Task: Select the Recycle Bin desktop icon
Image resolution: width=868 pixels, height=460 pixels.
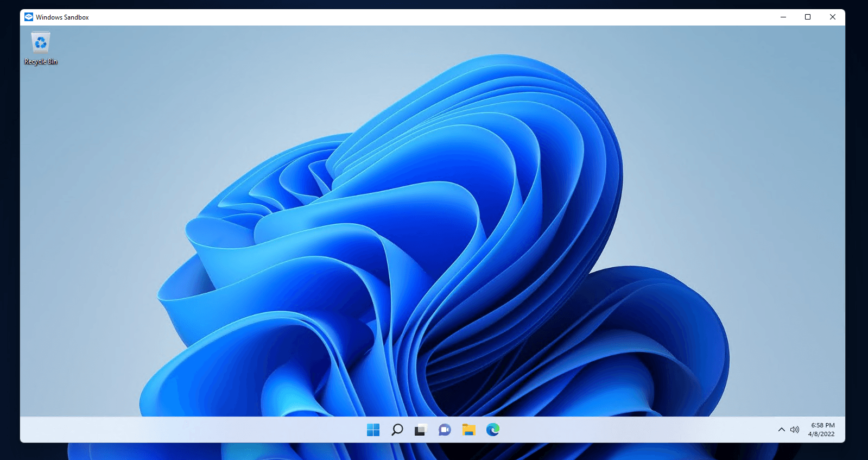Action: (41, 48)
